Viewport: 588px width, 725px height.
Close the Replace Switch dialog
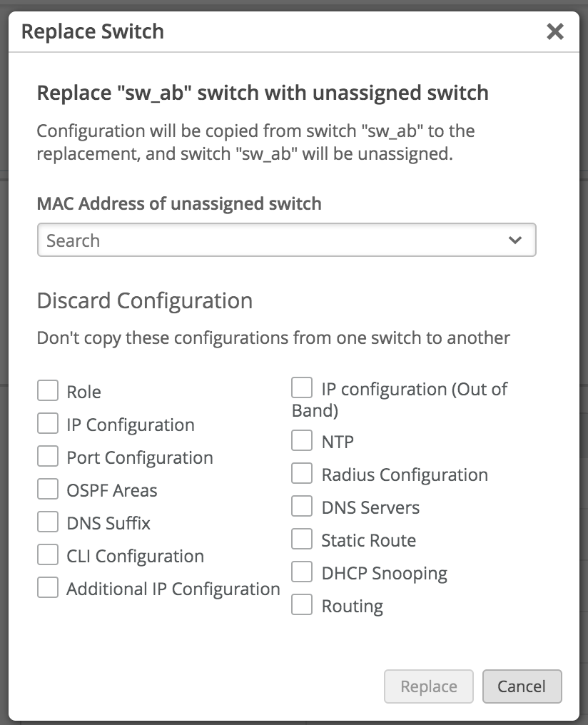(x=554, y=31)
